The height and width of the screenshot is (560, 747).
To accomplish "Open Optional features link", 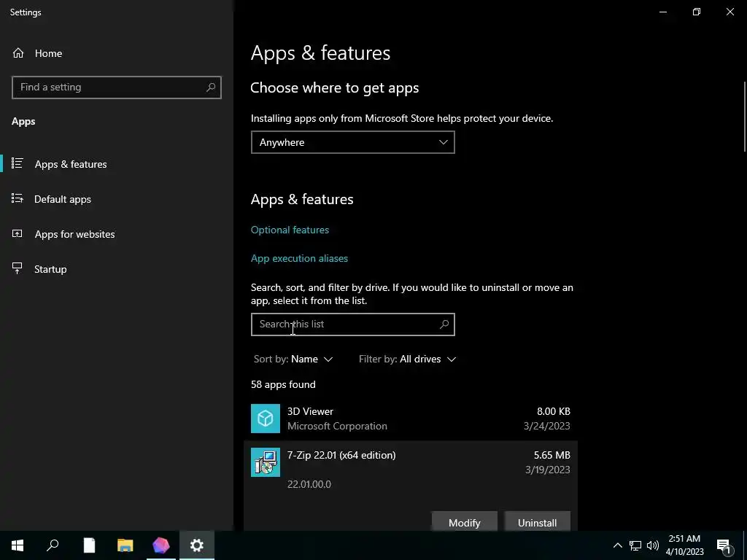I will pyautogui.click(x=290, y=230).
